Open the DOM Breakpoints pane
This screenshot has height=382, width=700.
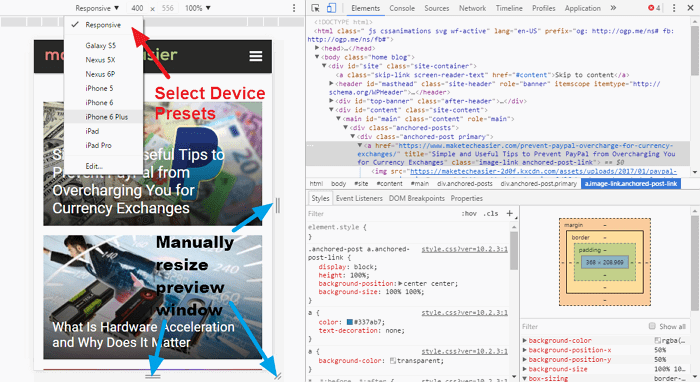pos(417,198)
